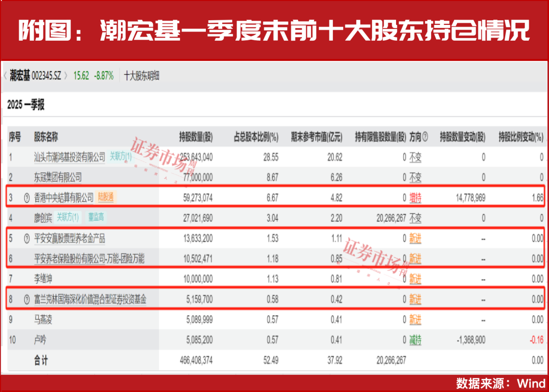Click the 持有限售股数量(股) column header
This screenshot has height=392, width=549.
point(381,137)
